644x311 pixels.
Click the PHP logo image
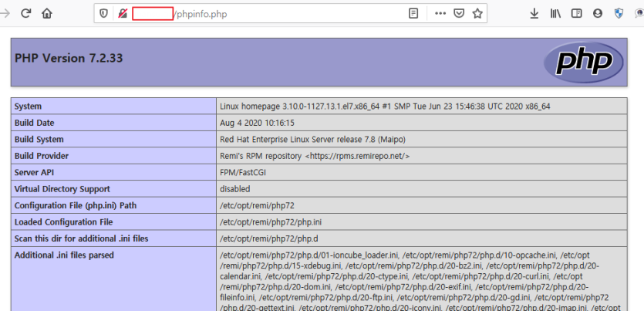tap(583, 63)
